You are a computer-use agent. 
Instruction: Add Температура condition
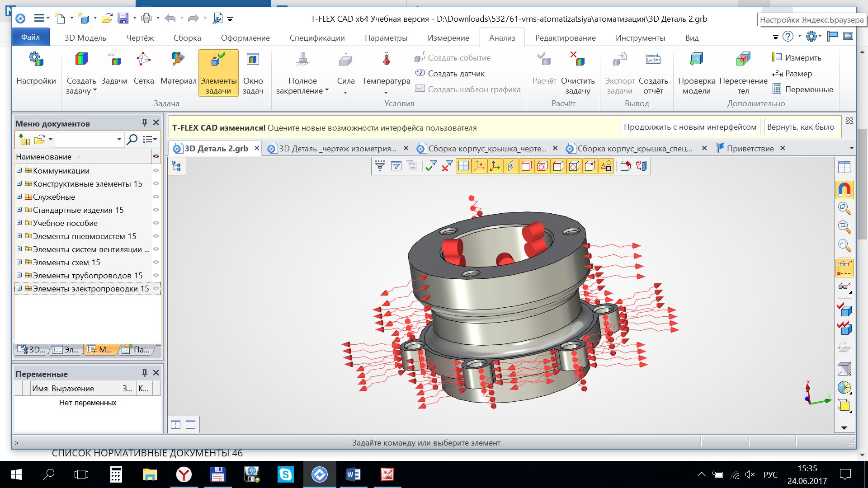click(x=386, y=72)
